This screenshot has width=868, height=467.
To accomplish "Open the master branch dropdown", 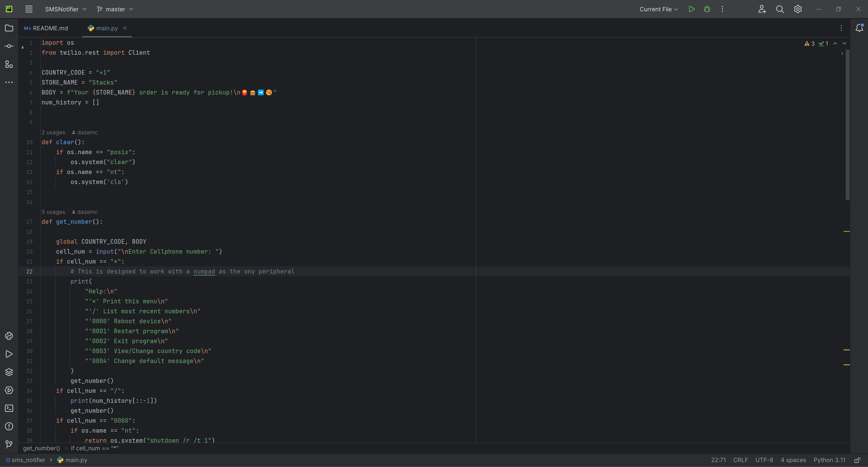I will coord(115,9).
